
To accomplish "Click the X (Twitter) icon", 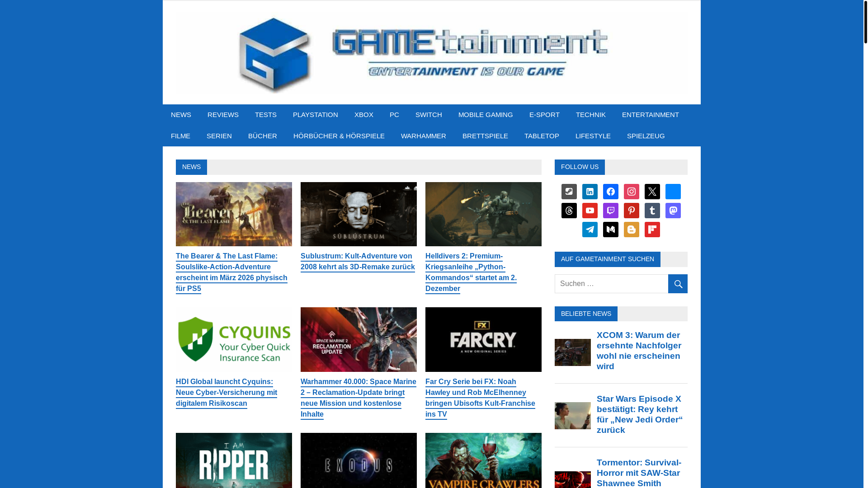I will pos(652,192).
